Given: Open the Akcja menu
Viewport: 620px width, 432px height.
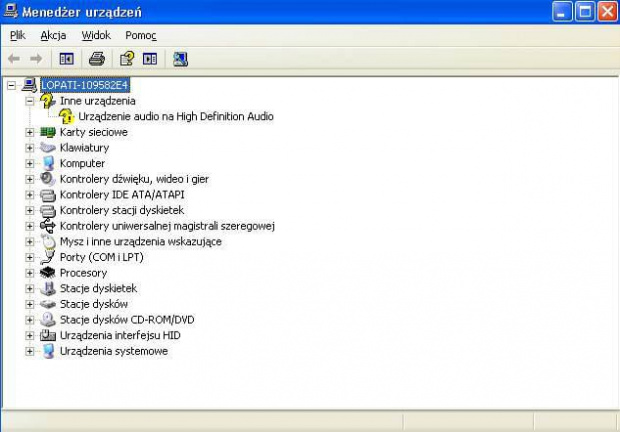Looking at the screenshot, I should point(53,35).
